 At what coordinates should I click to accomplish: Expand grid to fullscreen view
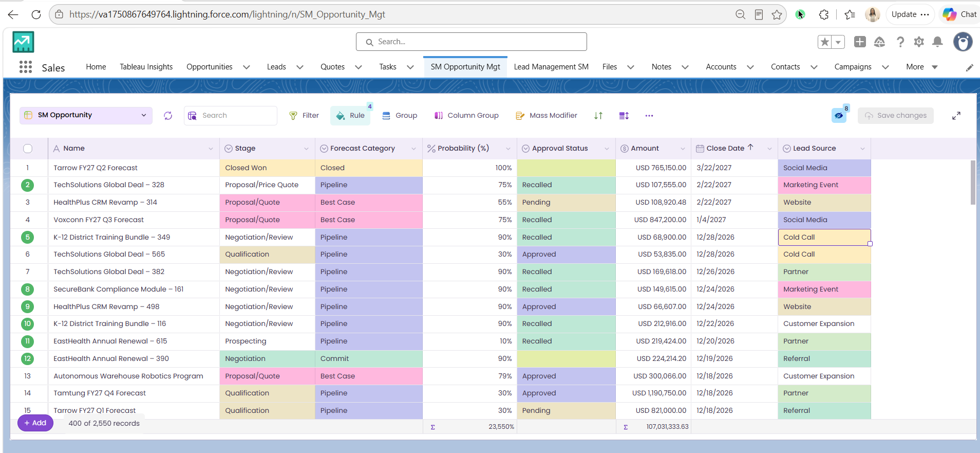coord(956,116)
